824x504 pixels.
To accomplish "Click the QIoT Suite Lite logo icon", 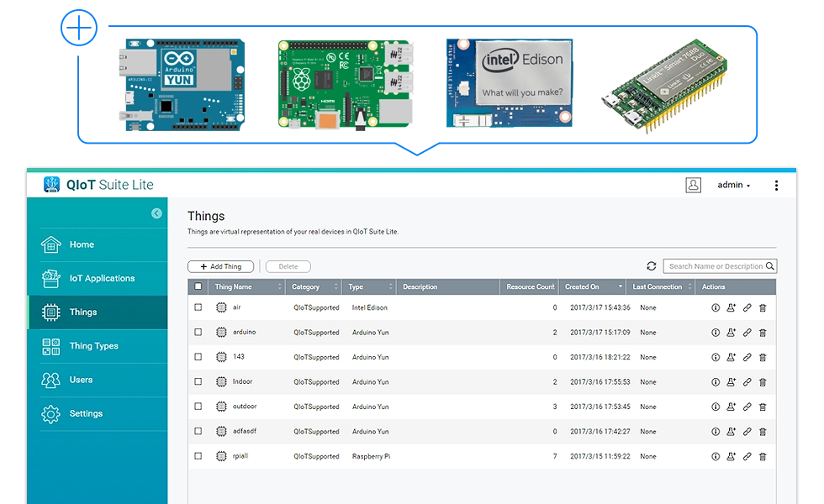I will pyautogui.click(x=51, y=185).
